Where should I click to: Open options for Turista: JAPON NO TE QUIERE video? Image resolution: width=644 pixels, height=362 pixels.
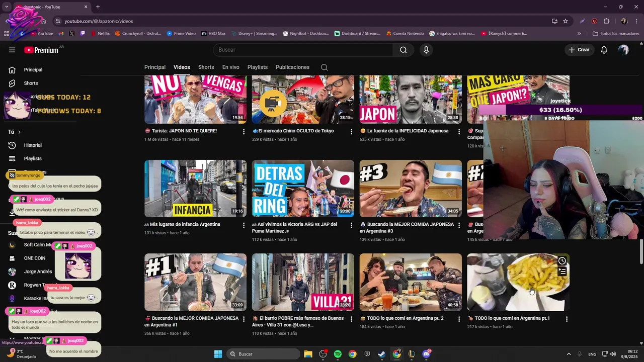click(244, 131)
